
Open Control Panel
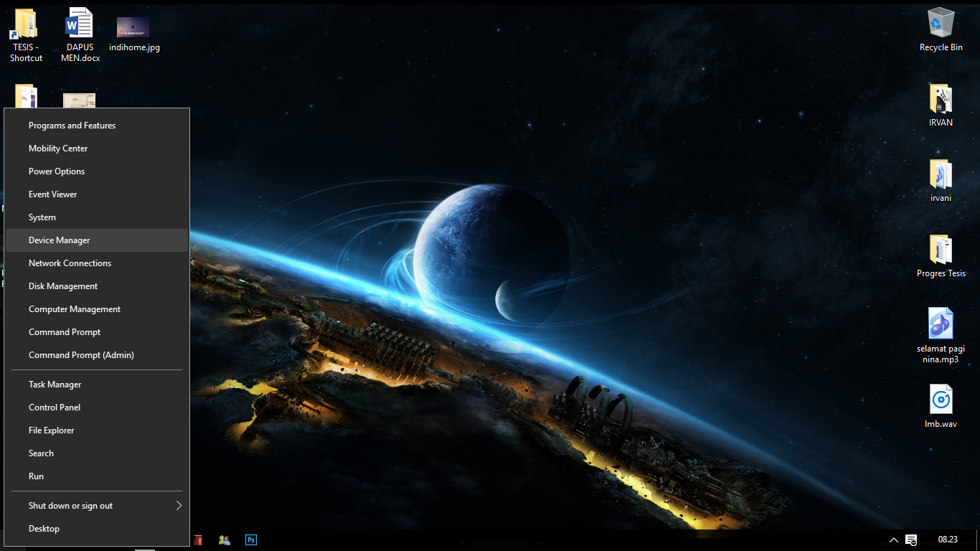[x=97, y=408]
